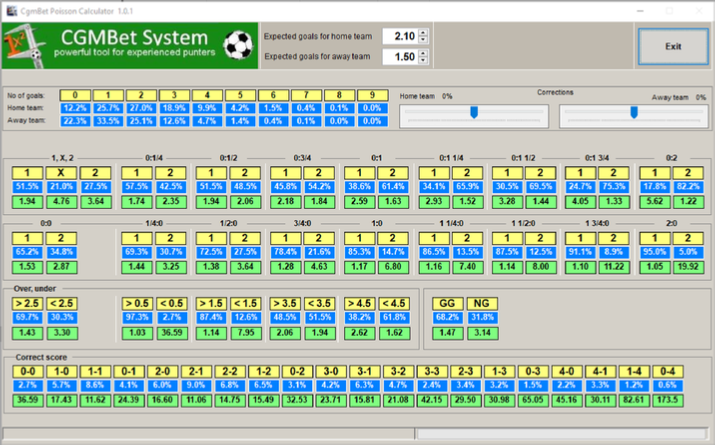Click the '> 2.5' over label
The width and height of the screenshot is (715, 445).
[x=28, y=303]
